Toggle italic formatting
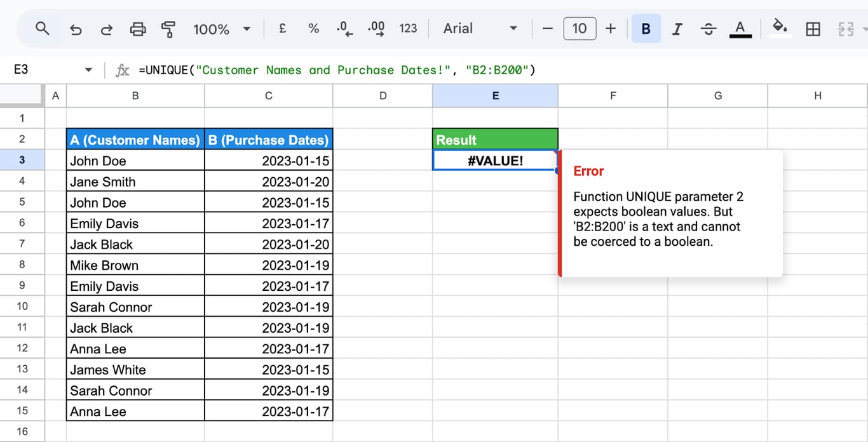 pyautogui.click(x=677, y=29)
